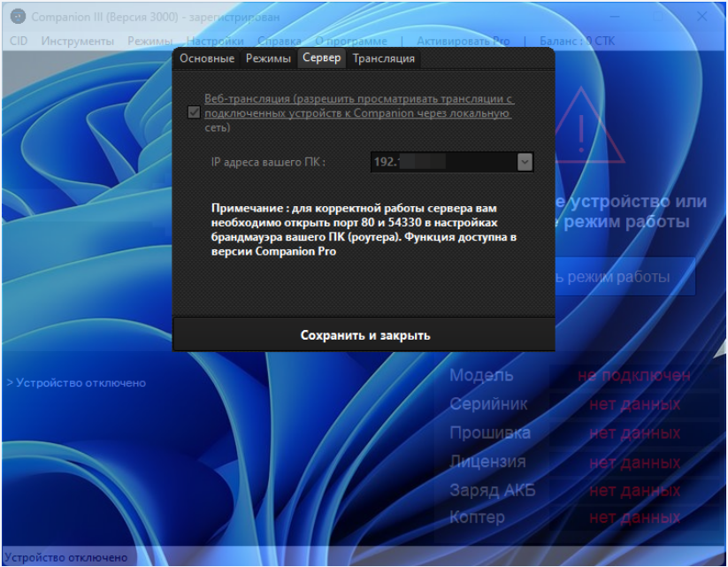Open the CID menu
The width and height of the screenshot is (728, 567).
tap(19, 41)
